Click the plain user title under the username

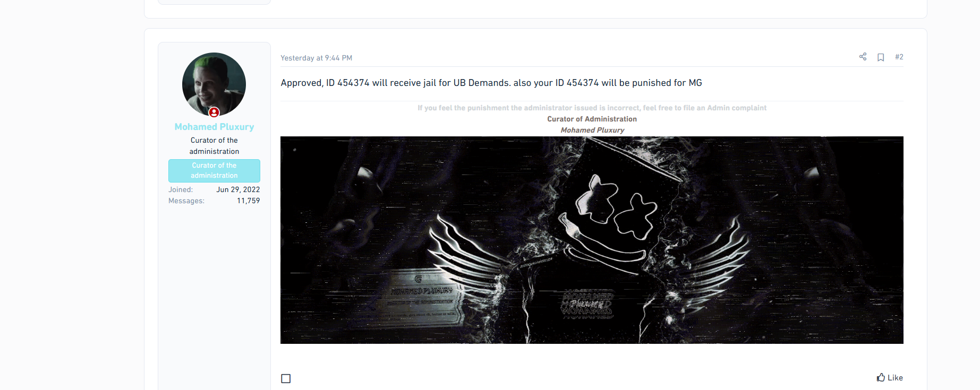click(x=214, y=146)
